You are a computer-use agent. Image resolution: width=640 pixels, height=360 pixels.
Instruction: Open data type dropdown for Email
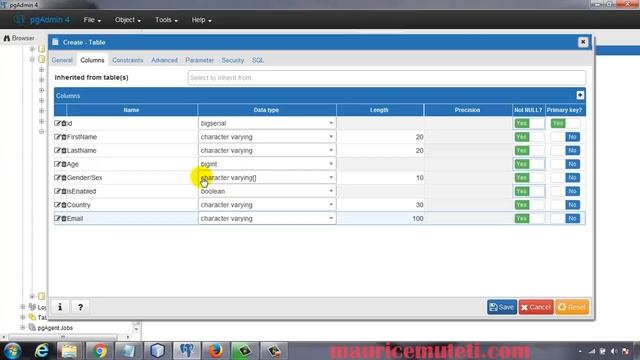coord(267,218)
